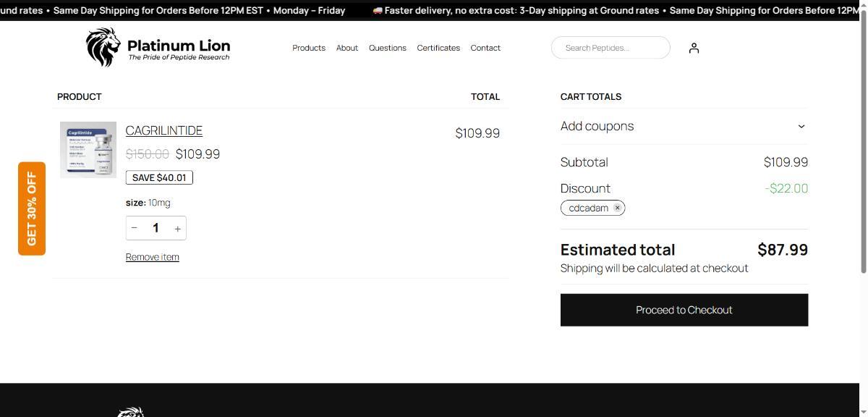Click the Add coupons chevron arrow
The height and width of the screenshot is (417, 868).
click(x=801, y=126)
